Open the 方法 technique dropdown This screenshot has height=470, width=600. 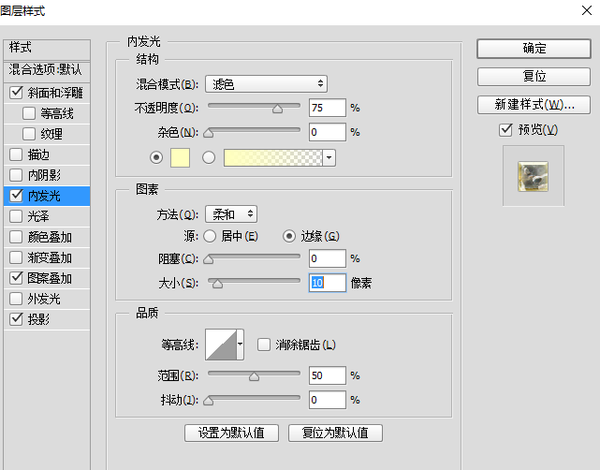[x=231, y=213]
